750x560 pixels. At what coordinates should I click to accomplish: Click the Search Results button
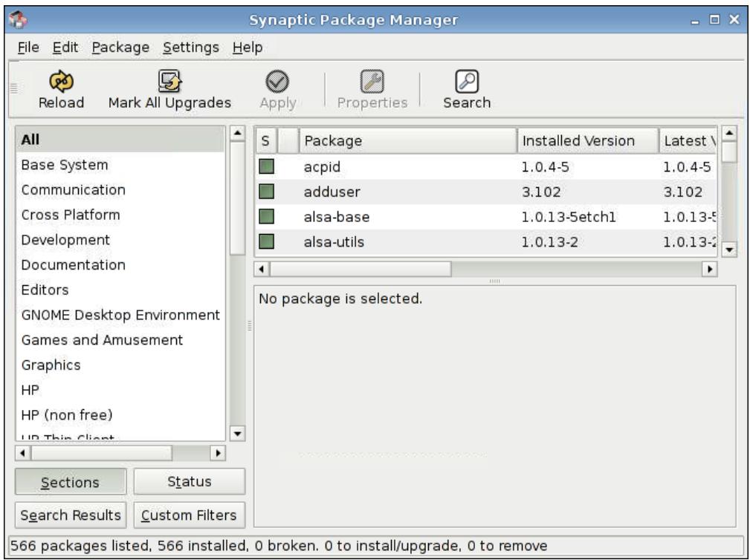(x=71, y=515)
